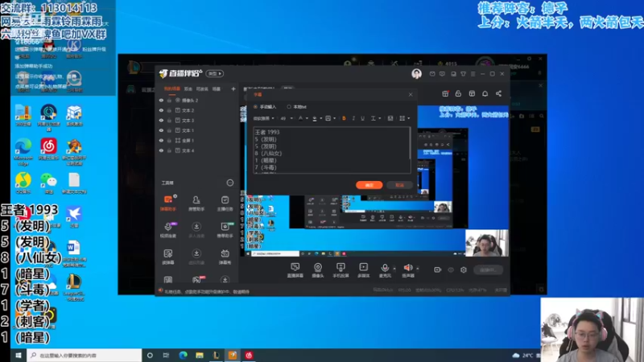Expand the speaker options arrow
This screenshot has height=362, width=644.
pyautogui.click(x=417, y=269)
